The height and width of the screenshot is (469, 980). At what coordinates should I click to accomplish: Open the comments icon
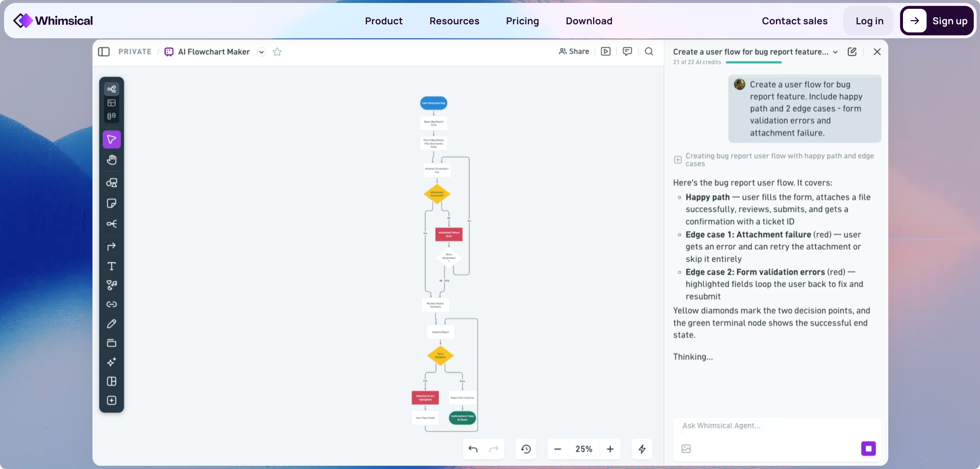627,51
